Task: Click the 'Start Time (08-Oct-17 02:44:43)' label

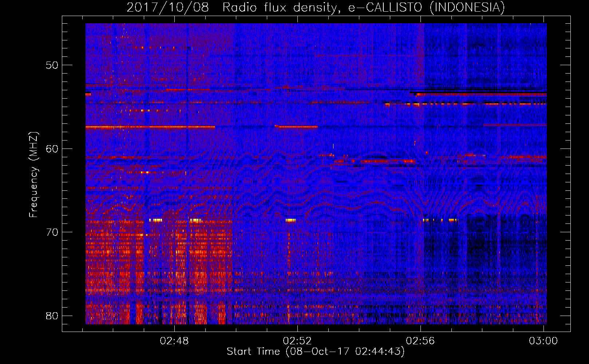Action: 316,352
